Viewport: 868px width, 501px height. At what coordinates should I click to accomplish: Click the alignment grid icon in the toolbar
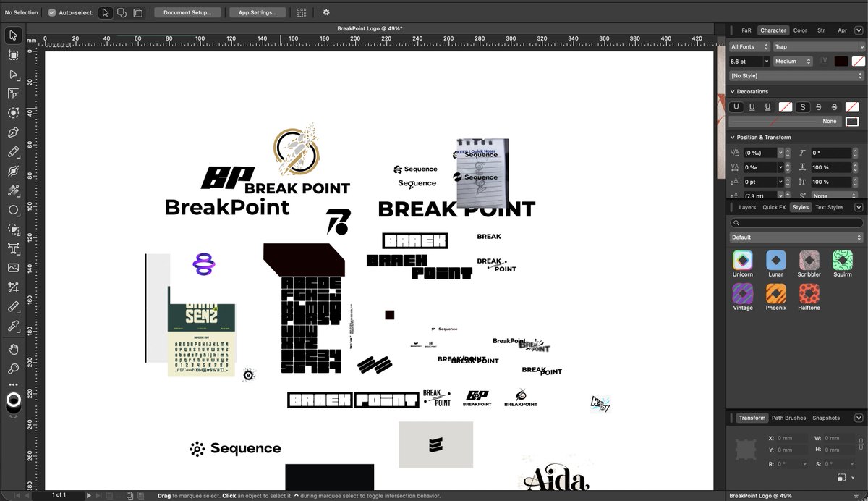(302, 12)
